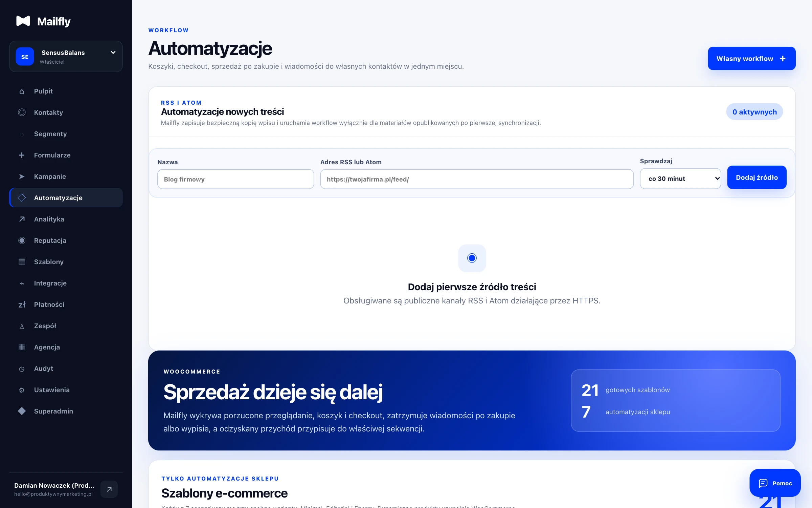The height and width of the screenshot is (508, 812).
Task: Click the Automatyzacje nowych treści title
Action: pos(222,111)
